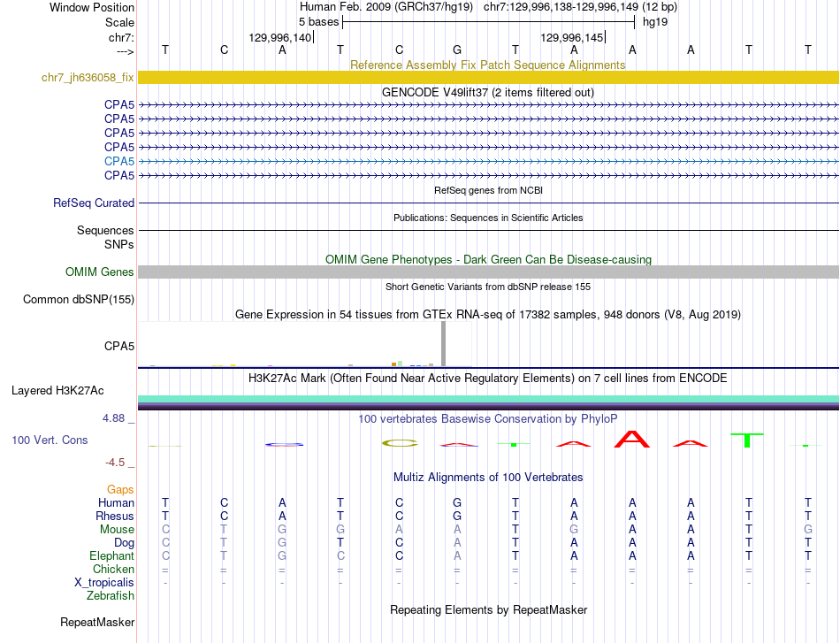Click the Publications Sequences track line
Image resolution: width=840 pixels, height=643 pixels.
(x=488, y=231)
